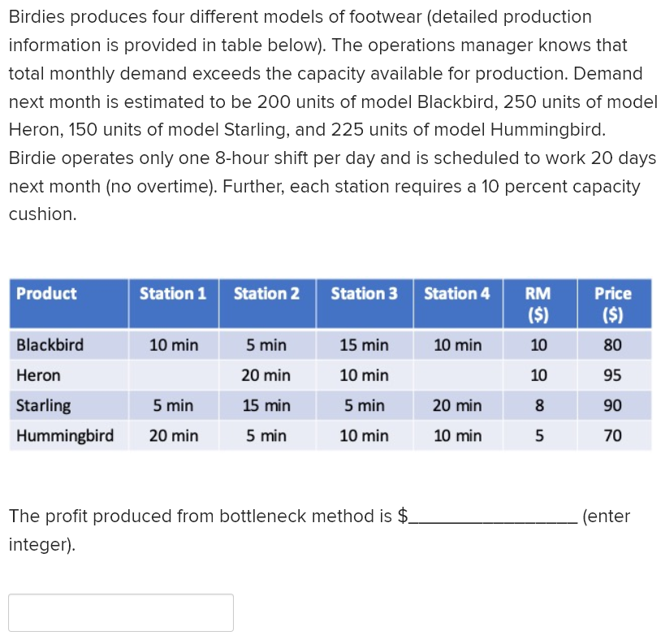Click Starling's price cell showing 90
This screenshot has height=644, width=661.
tap(613, 405)
